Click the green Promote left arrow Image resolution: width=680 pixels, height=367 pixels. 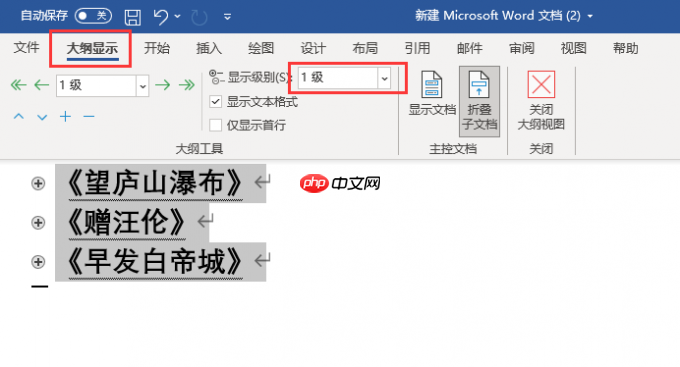coord(42,85)
